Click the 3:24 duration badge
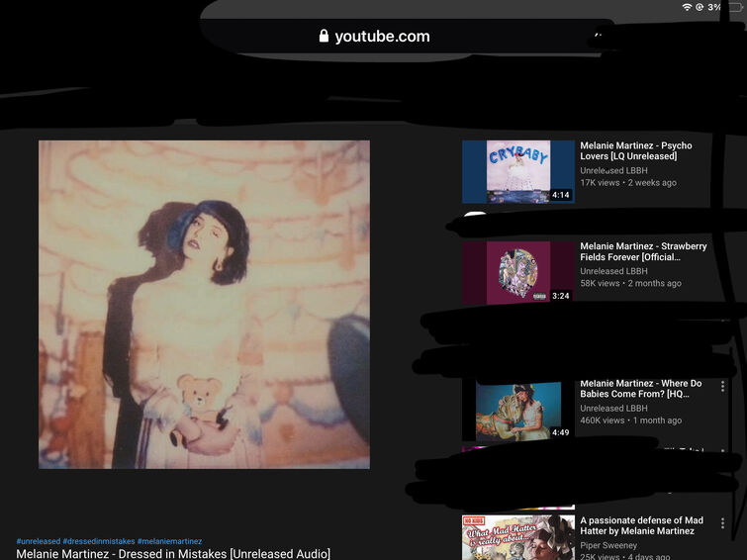Image resolution: width=747 pixels, height=560 pixels. click(561, 296)
